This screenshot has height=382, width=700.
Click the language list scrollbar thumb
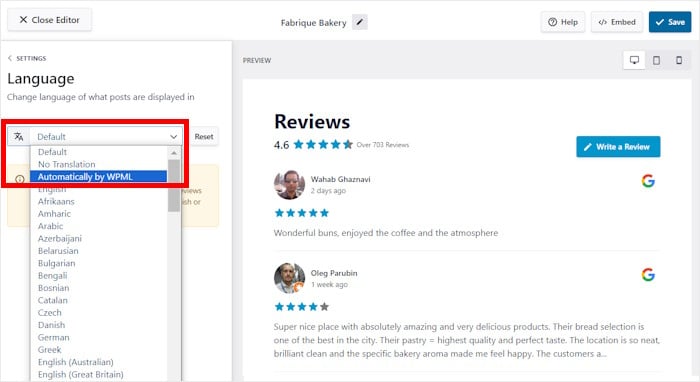[174, 185]
